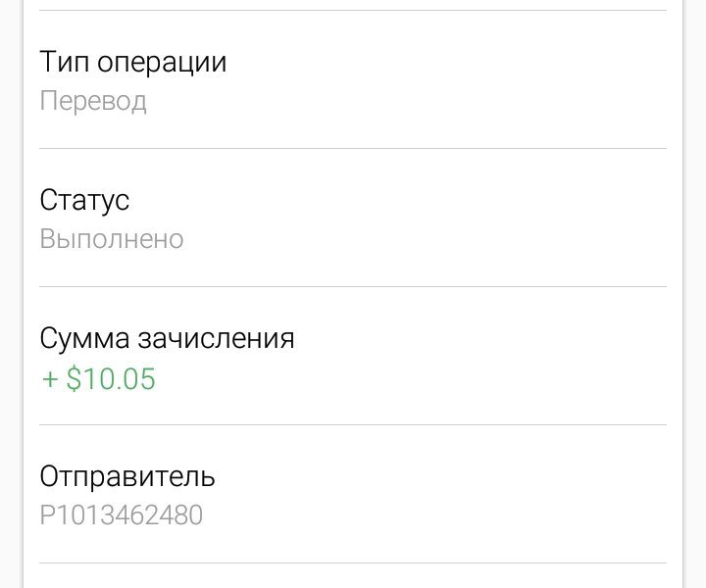The image size is (706, 588).
Task: Click the divider line below the $10.05 amount
Action: point(353,424)
